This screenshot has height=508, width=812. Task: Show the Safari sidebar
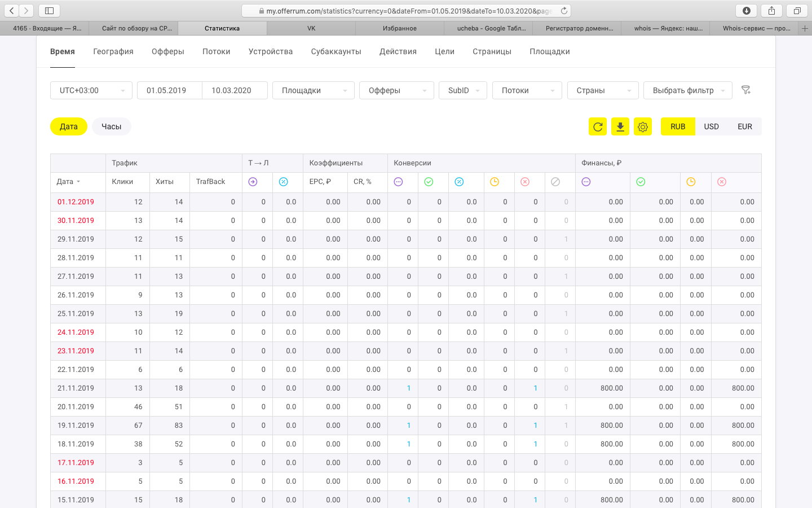pos(49,11)
